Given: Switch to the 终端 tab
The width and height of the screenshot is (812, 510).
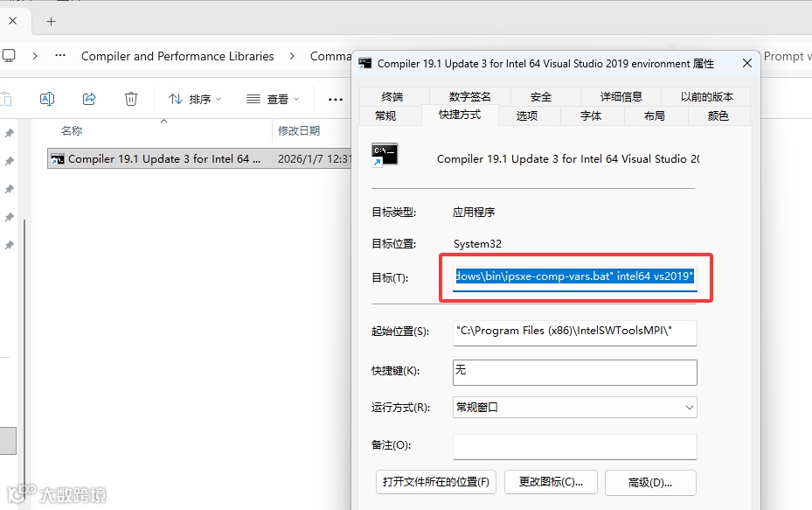Looking at the screenshot, I should click(392, 96).
